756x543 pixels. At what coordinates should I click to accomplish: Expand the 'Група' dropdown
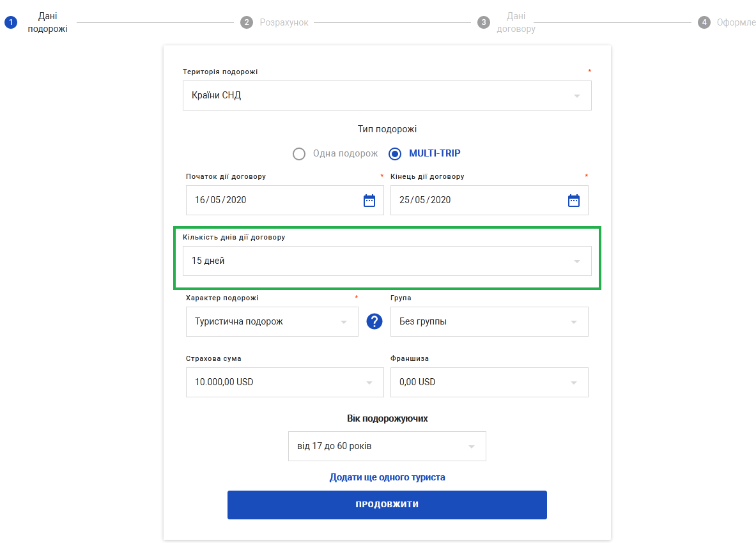coord(489,321)
